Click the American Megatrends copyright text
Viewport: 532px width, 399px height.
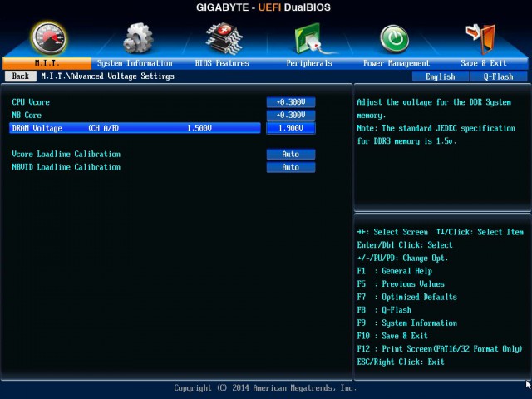pyautogui.click(x=265, y=387)
